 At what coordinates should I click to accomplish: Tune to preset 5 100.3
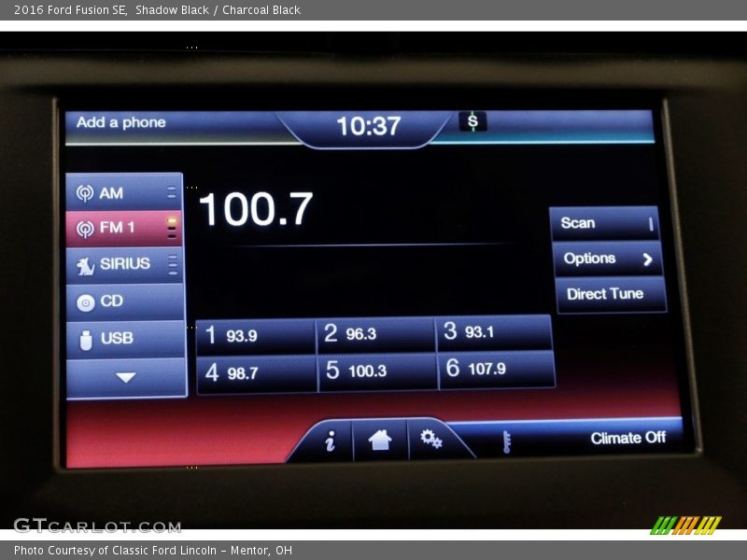pyautogui.click(x=377, y=371)
